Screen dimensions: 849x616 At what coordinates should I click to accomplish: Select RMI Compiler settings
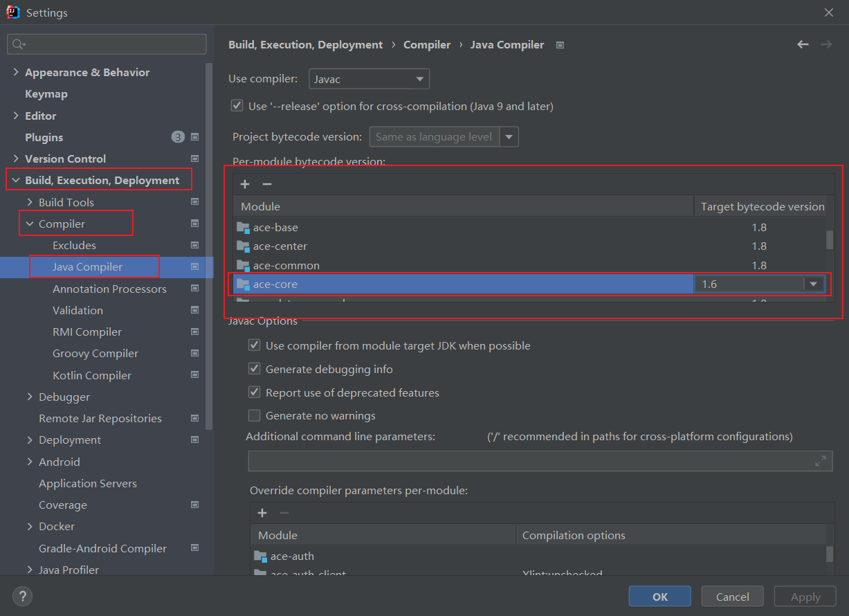[x=87, y=332]
